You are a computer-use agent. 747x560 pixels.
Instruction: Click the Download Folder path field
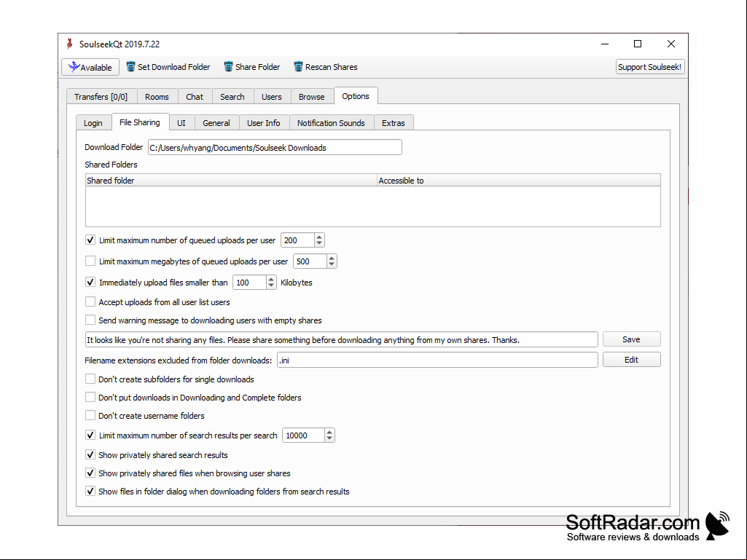275,147
